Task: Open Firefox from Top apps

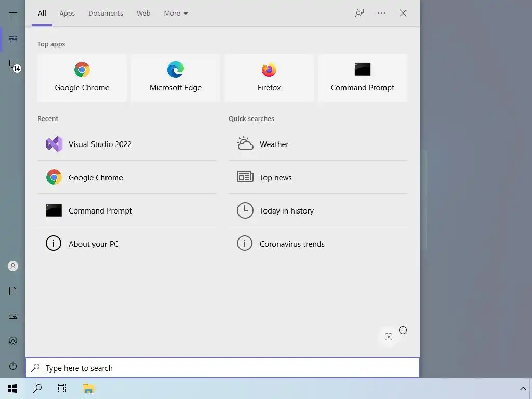Action: [x=269, y=78]
